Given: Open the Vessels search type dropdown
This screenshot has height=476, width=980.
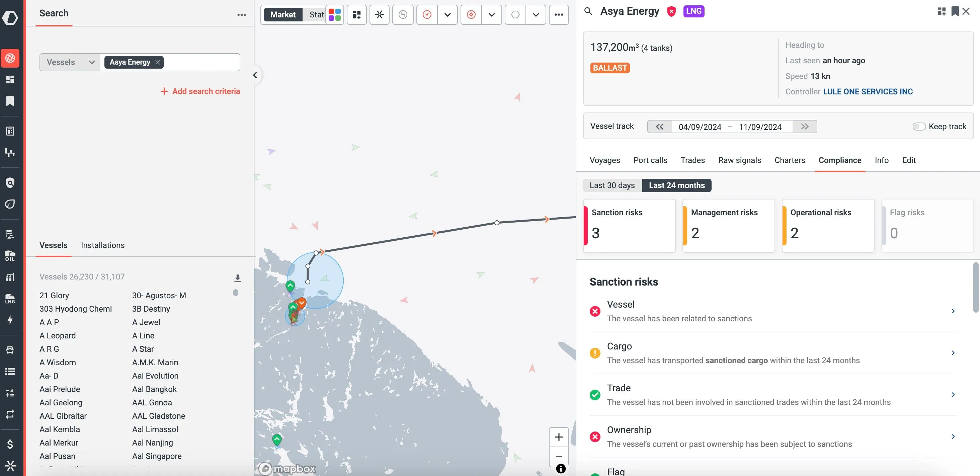Looking at the screenshot, I should pyautogui.click(x=70, y=62).
